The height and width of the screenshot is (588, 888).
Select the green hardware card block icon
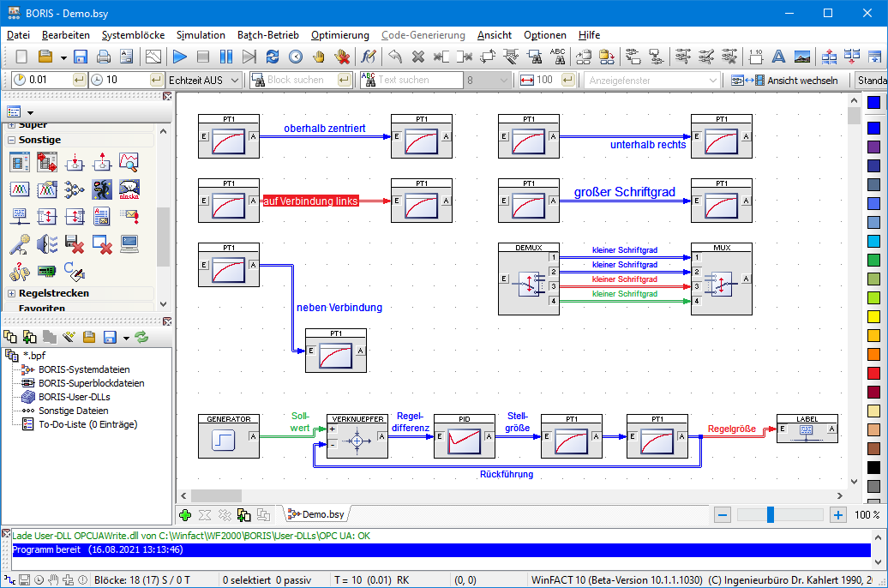(47, 272)
